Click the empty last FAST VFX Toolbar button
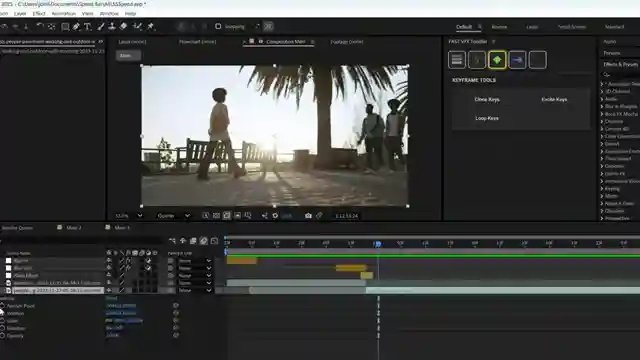The image size is (640, 360). pos(538,60)
